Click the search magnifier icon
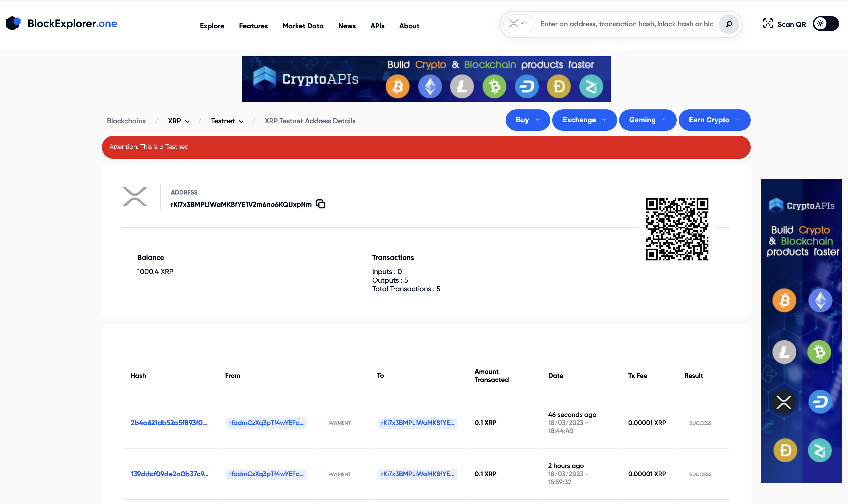 pos(729,24)
